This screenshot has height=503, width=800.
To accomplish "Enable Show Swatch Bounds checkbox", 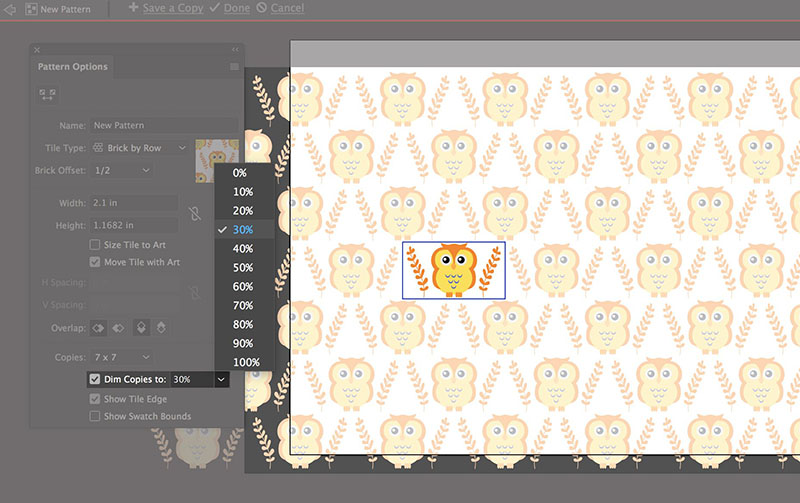I will 94,416.
